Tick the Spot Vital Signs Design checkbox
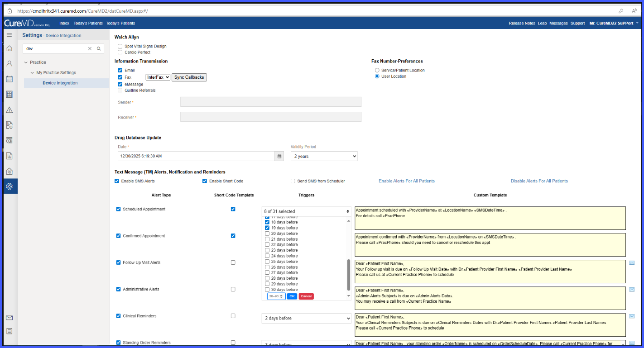This screenshot has height=348, width=644. [120, 46]
